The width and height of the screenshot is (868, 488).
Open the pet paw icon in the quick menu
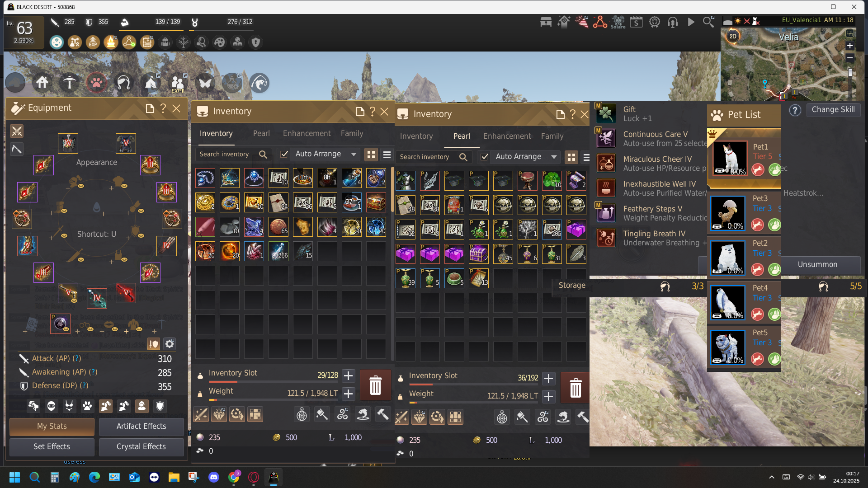pyautogui.click(x=96, y=83)
